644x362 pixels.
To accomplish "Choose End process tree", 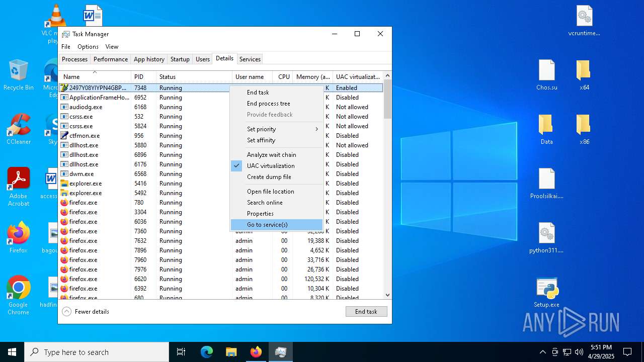I will 277,104.
